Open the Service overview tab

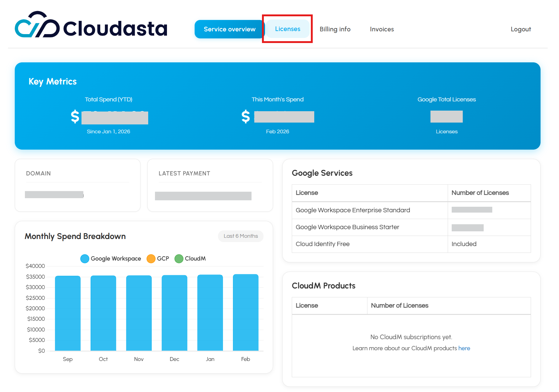[x=229, y=29]
